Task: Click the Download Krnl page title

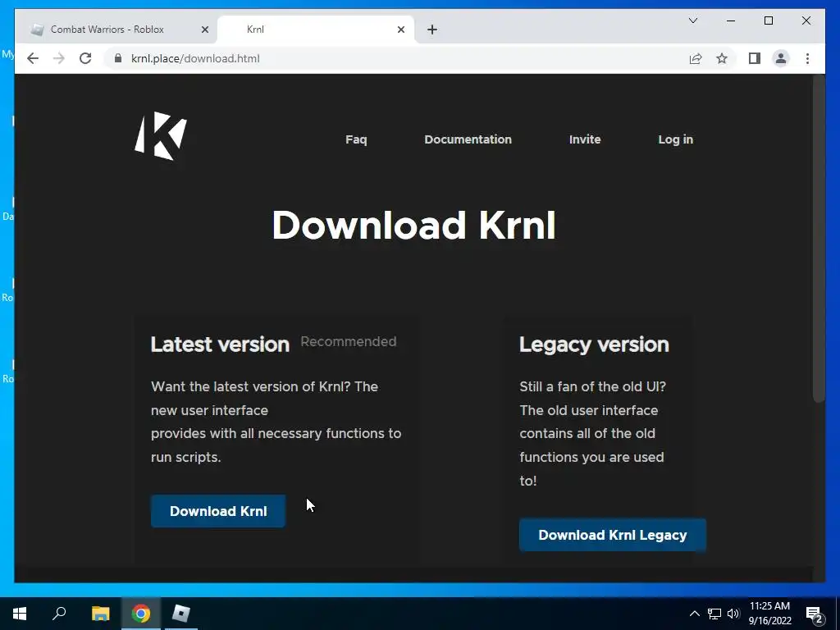Action: (x=413, y=225)
